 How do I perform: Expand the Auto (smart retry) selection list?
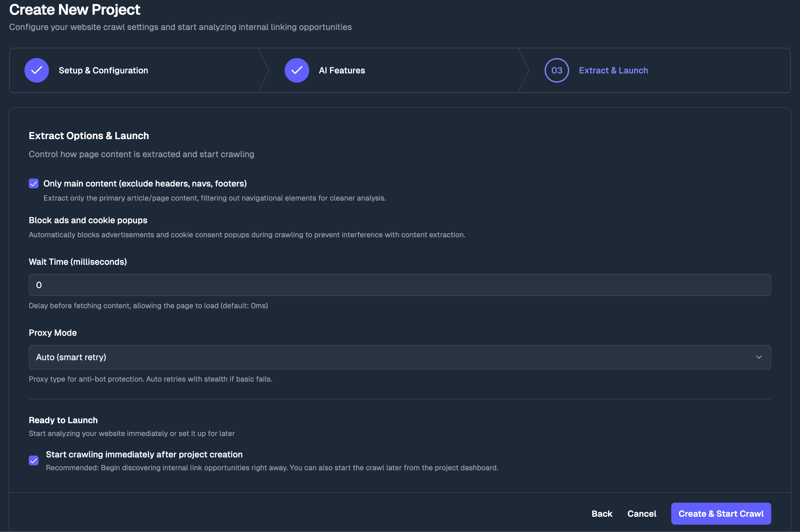coord(400,357)
